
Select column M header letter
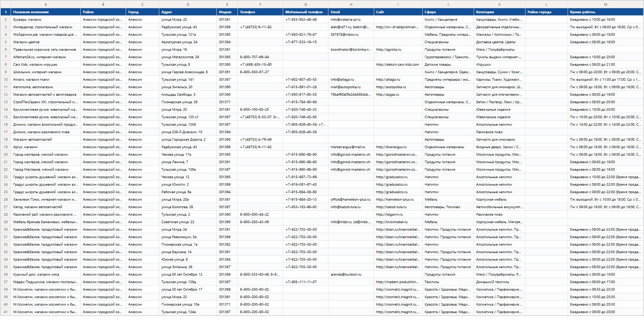click(x=605, y=4)
